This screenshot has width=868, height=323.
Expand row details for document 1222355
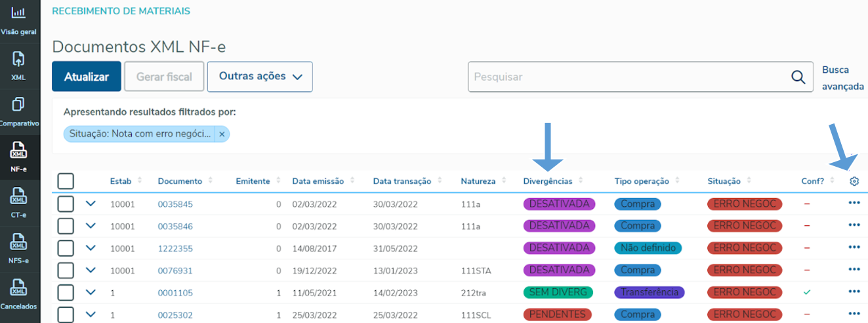[x=91, y=248]
